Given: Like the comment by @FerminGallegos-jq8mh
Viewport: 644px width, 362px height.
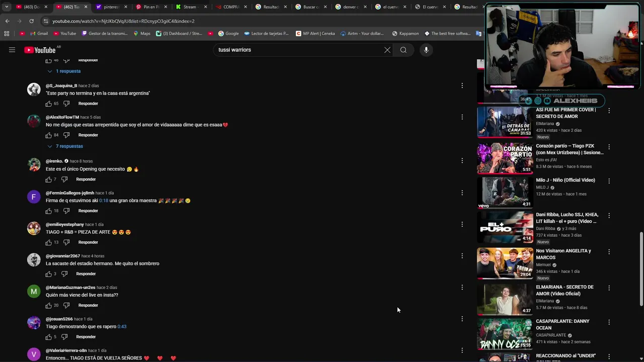Looking at the screenshot, I should (49, 211).
